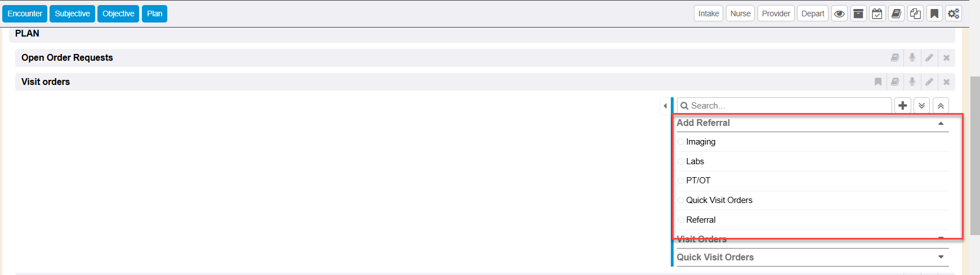The image size is (980, 275).
Task: Click pencil edit icon in Open Order Requests
Action: 929,58
